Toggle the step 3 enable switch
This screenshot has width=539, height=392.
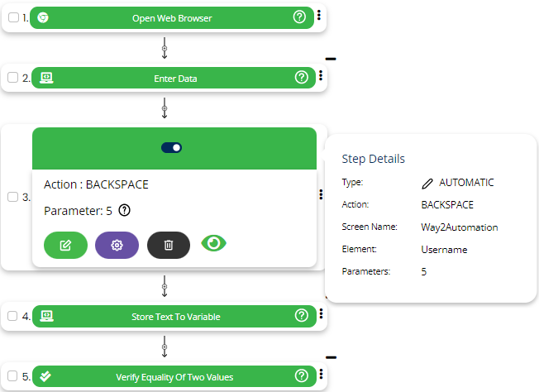click(x=172, y=147)
